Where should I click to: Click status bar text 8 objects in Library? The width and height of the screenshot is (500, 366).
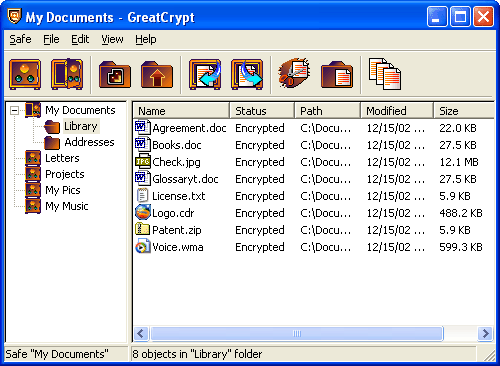(x=197, y=354)
